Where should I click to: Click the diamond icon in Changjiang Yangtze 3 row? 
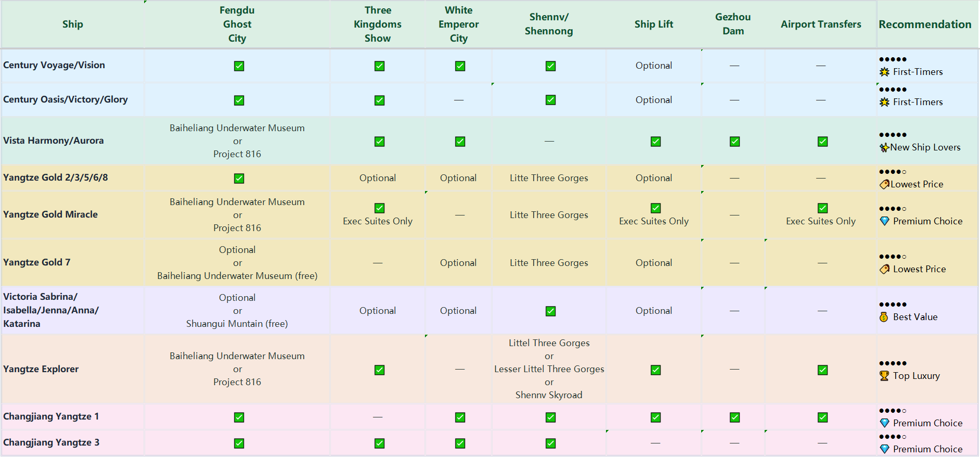[884, 449]
